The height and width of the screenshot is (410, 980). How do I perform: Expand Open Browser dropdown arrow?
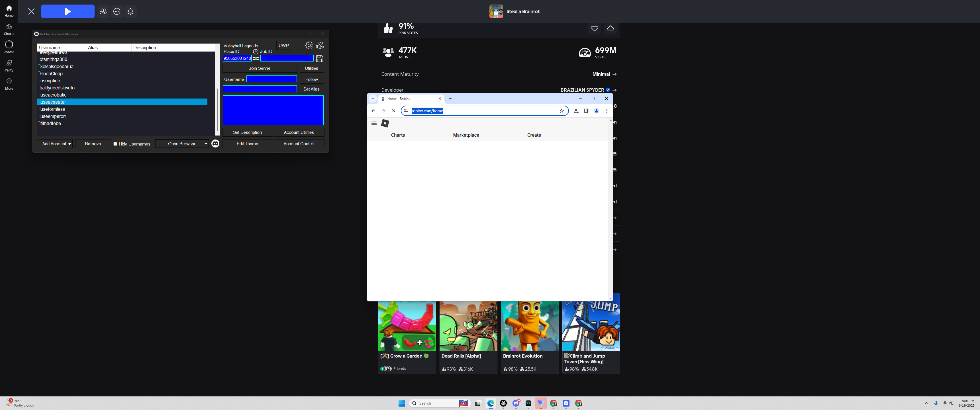click(x=206, y=144)
